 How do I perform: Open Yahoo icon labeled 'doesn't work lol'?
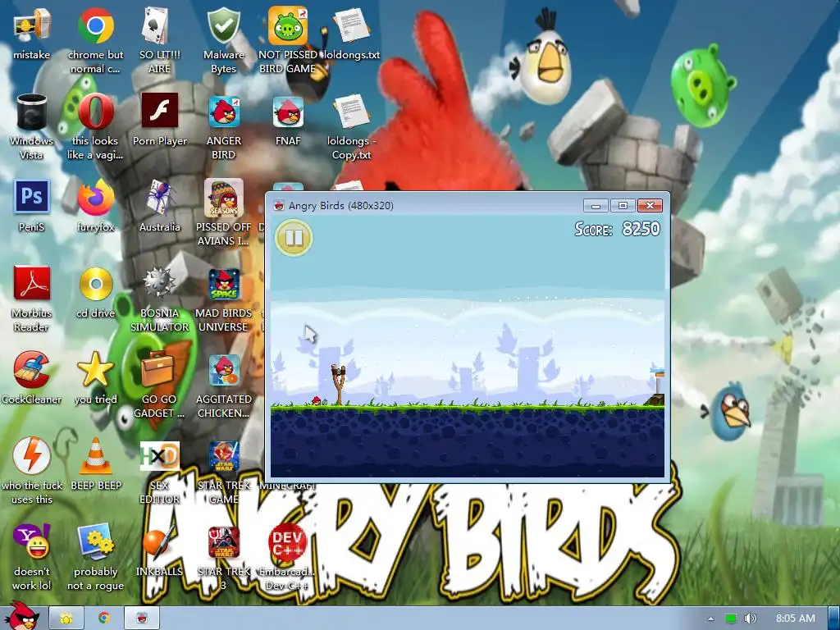(x=32, y=542)
